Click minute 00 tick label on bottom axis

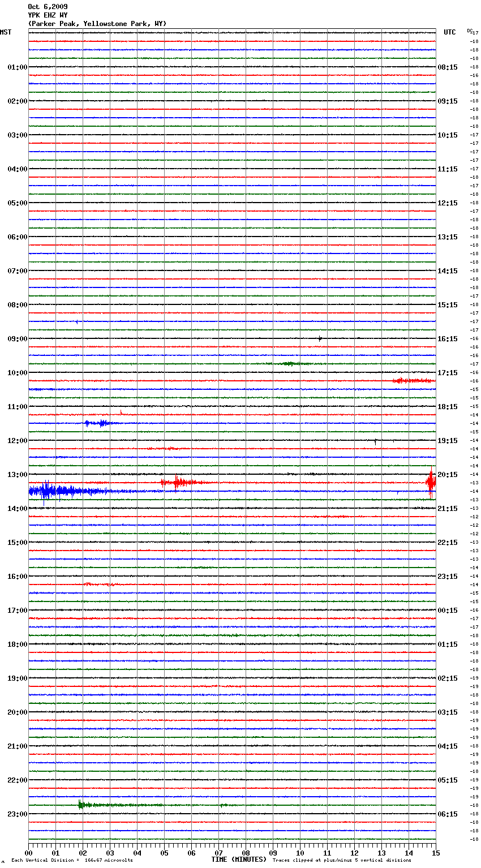pos(28,853)
